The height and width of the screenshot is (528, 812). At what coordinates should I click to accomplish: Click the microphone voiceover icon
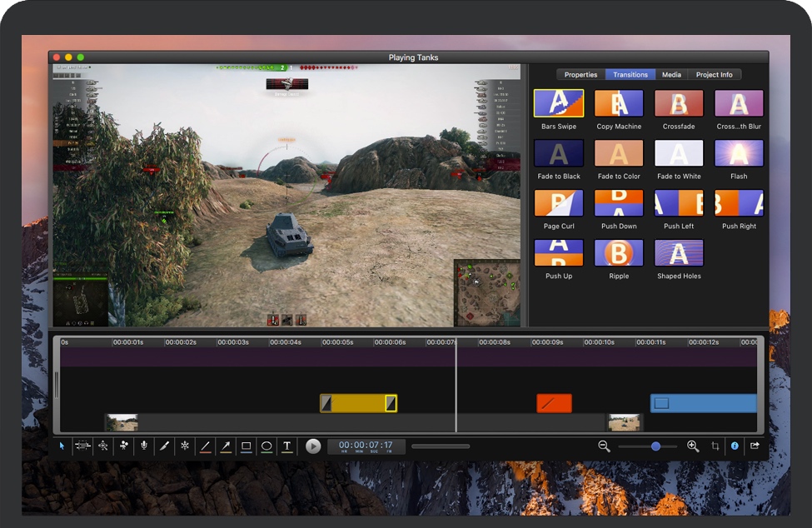(144, 446)
